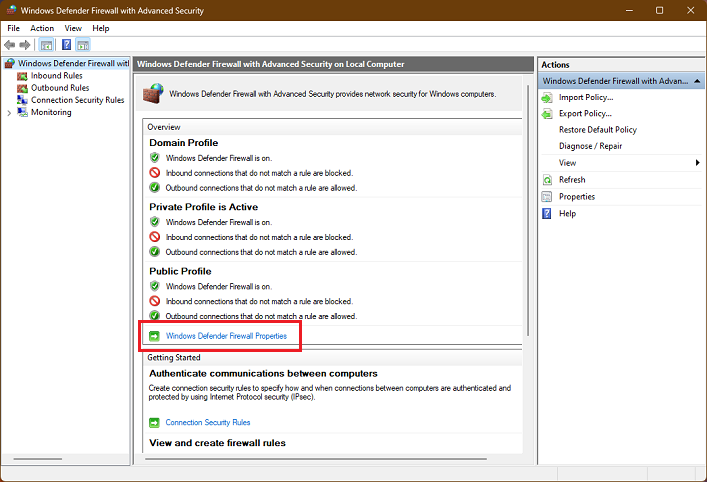Screen dimensions: 707x482
Task: Click the Domain Profile heading
Action: (x=184, y=143)
